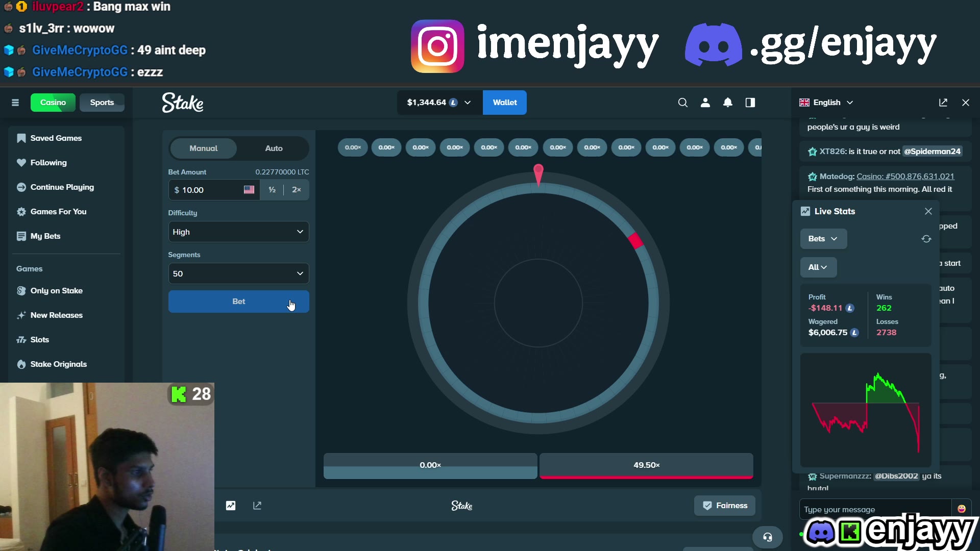This screenshot has width=980, height=551.
Task: Open the Difficulty dropdown set to High
Action: point(239,232)
